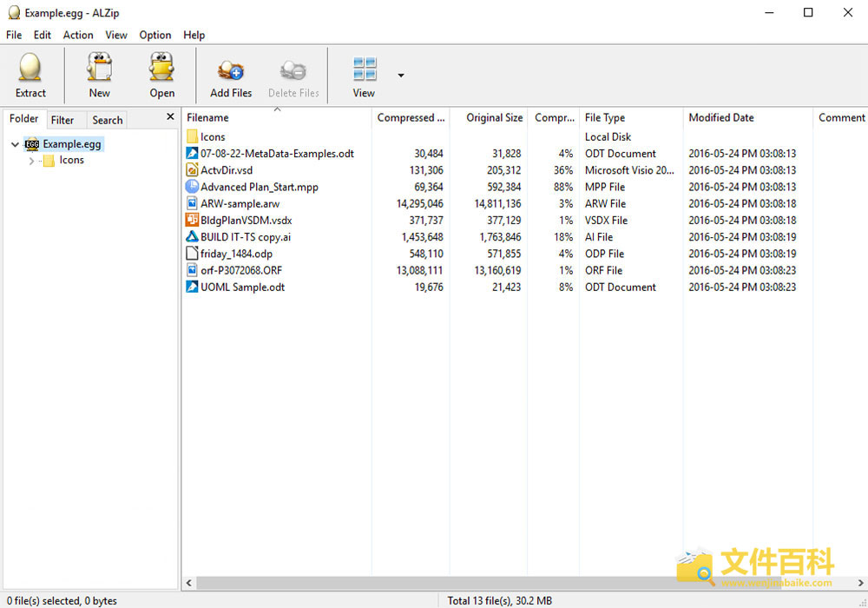868x608 pixels.
Task: Click the ARW-sample.arw file icon
Action: (192, 203)
